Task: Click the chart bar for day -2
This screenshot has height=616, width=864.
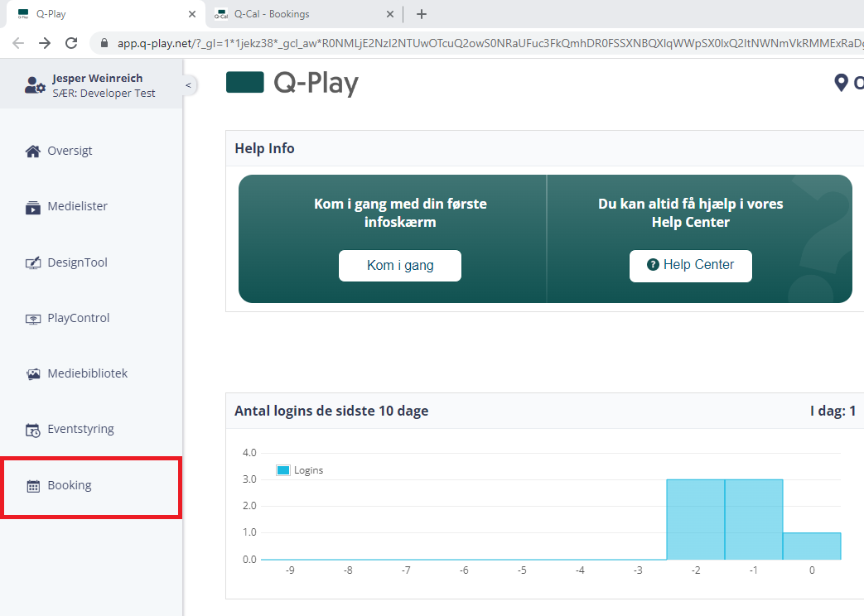Action: coord(695,520)
